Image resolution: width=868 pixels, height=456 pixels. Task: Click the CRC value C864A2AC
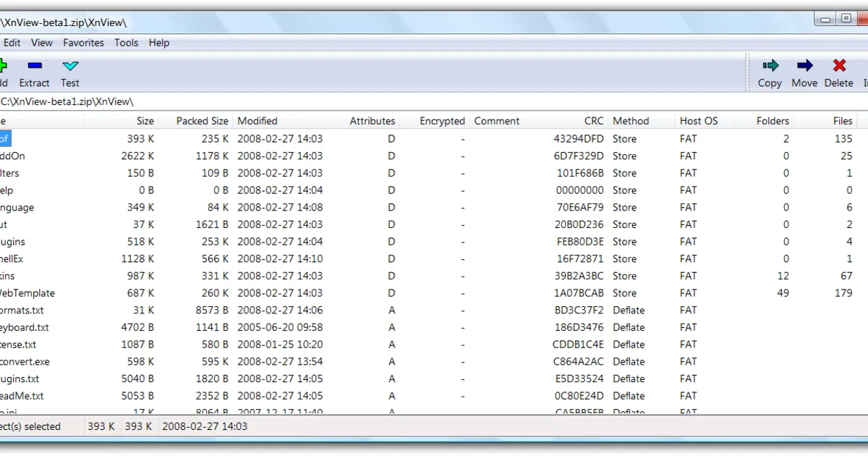coord(579,362)
